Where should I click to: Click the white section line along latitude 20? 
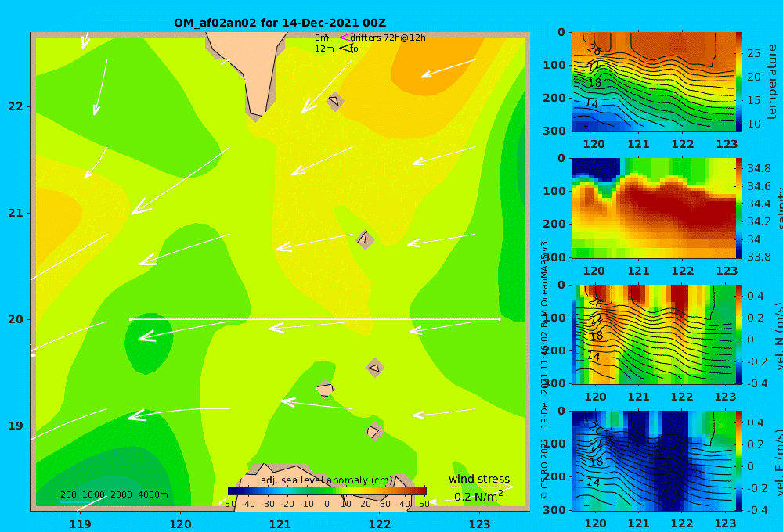pos(315,319)
